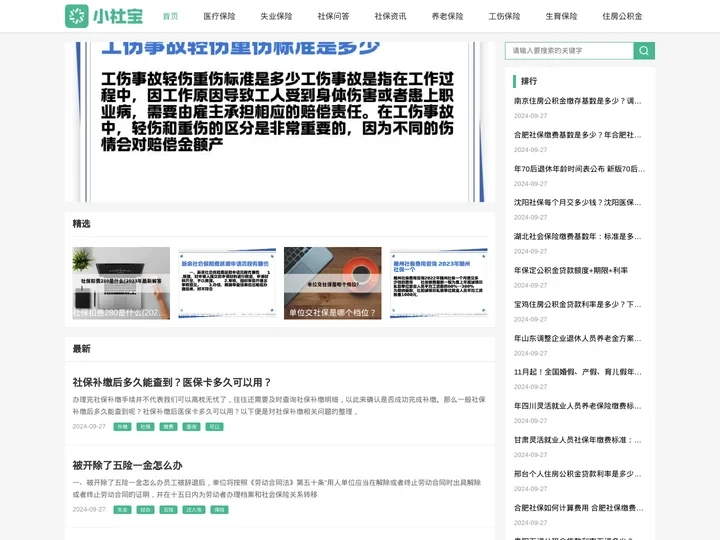Screen dimensions: 720x540
Task: Open ranking link 年70后退休年龄时间表
Action: point(579,169)
